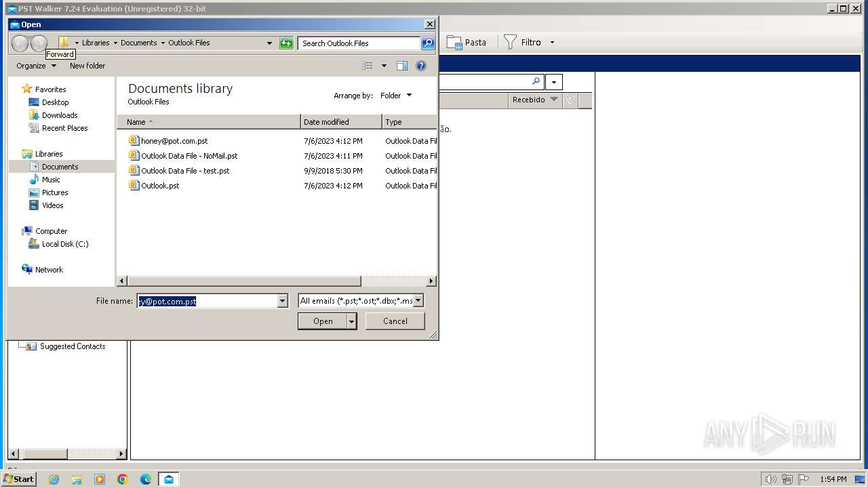Click the Pasta folder icon in PST Walker toolbar
This screenshot has height=488, width=868.
pyautogui.click(x=454, y=42)
